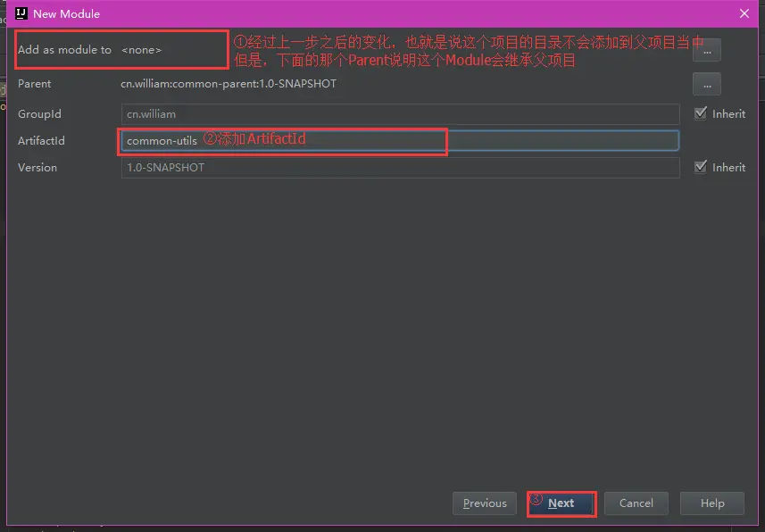Click the IntelliJ IDEA logo in title bar

click(x=21, y=13)
